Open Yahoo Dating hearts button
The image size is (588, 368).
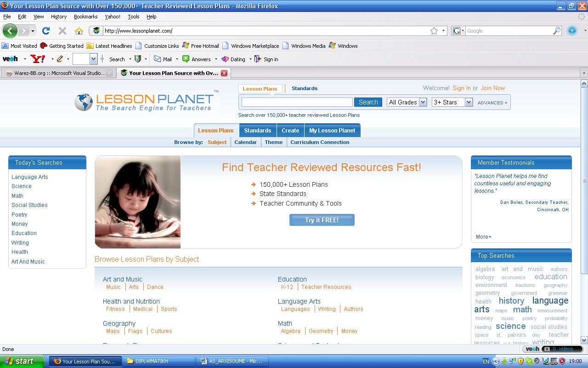point(233,59)
